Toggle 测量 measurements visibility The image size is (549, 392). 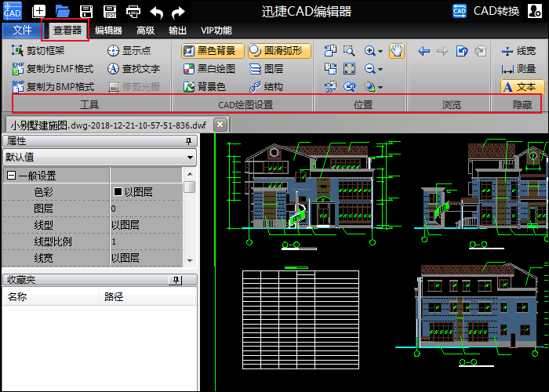tap(518, 69)
